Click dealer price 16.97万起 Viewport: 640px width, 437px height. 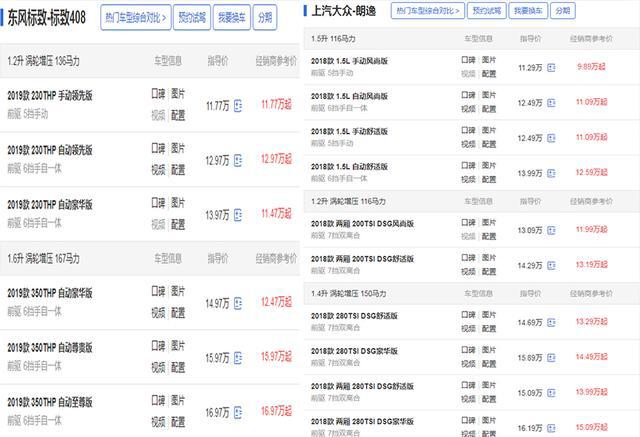276,411
